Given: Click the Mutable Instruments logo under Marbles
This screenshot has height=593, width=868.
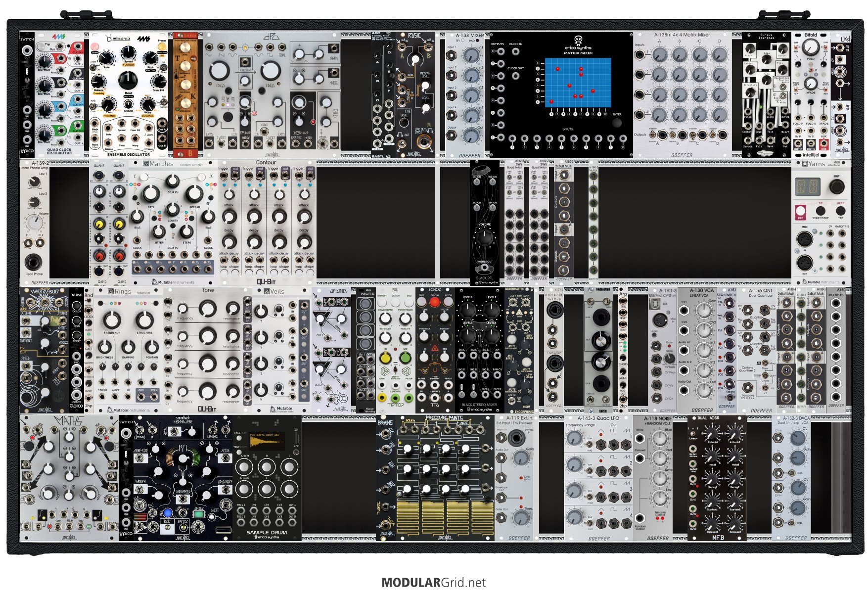Looking at the screenshot, I should tap(173, 282).
